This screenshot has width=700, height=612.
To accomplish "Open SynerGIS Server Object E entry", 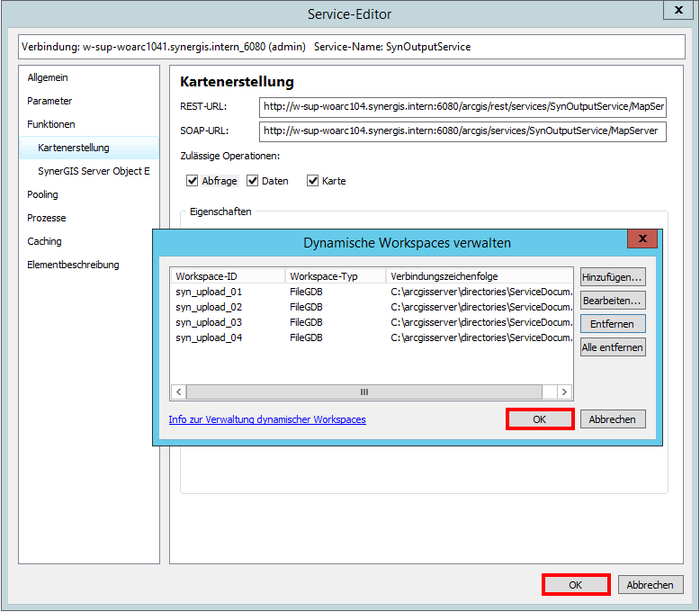I will coord(94,171).
